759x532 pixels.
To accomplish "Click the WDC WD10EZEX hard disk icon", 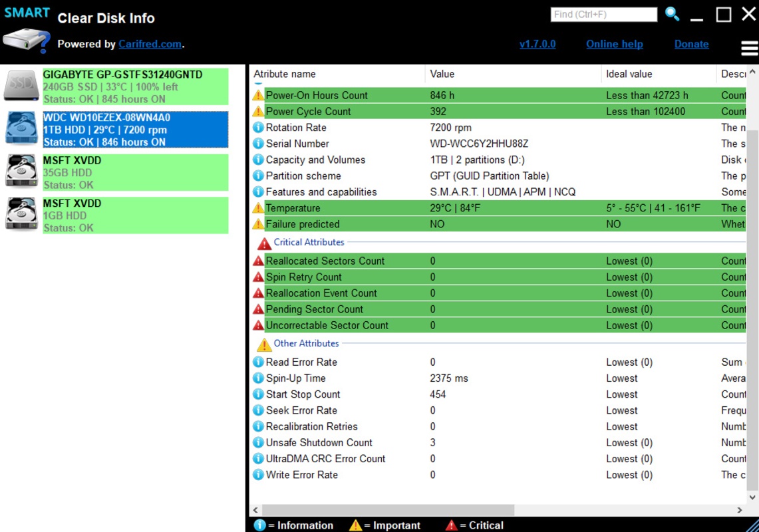I will [21, 129].
